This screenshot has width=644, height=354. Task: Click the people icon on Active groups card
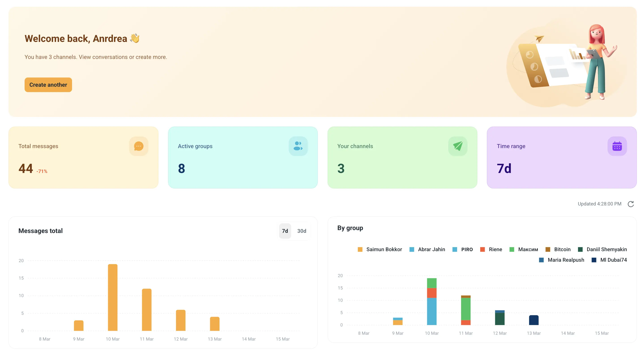[x=298, y=146]
